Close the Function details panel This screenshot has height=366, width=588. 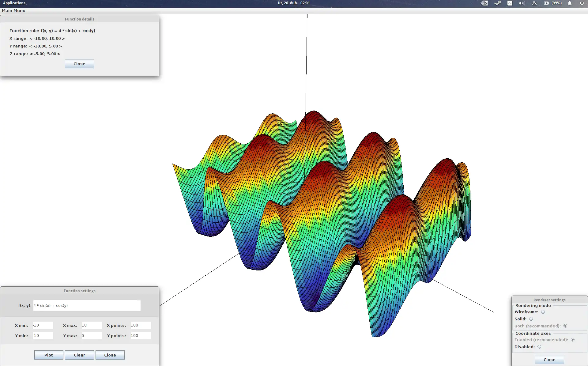[x=79, y=64]
